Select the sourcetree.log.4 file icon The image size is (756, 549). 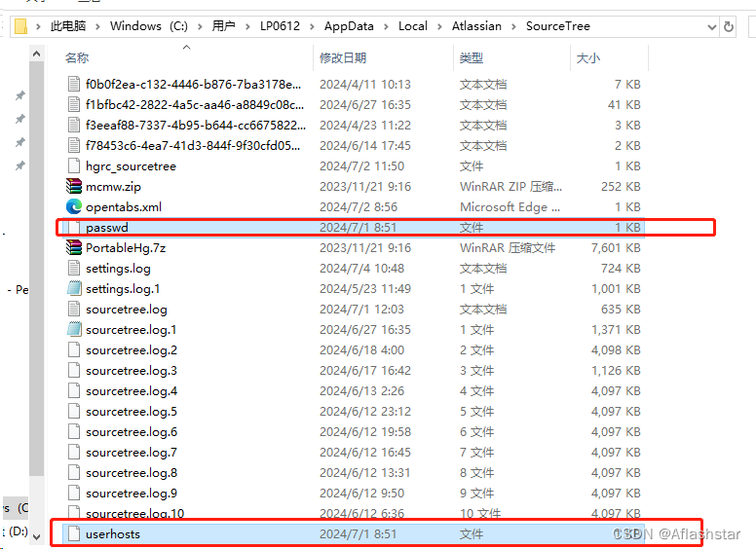click(74, 391)
